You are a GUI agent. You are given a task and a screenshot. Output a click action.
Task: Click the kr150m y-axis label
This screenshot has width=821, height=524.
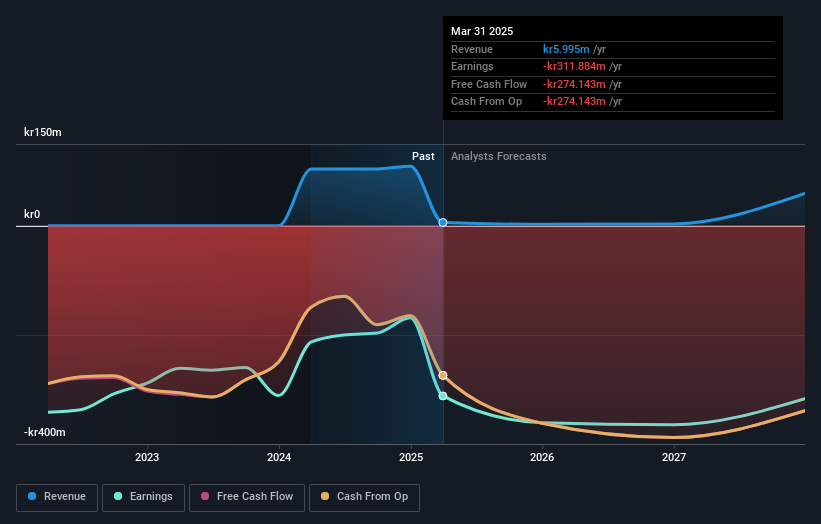(42, 132)
